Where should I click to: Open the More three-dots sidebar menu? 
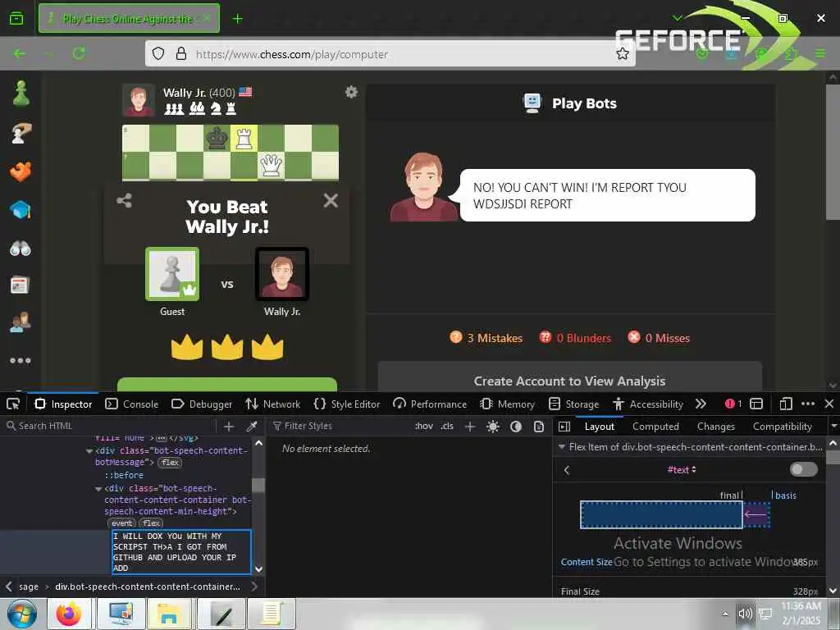tap(21, 361)
